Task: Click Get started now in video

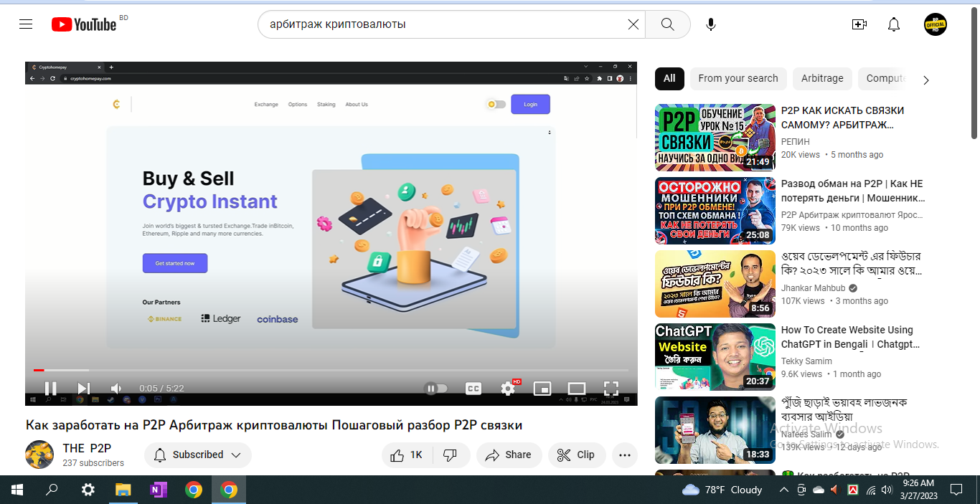Action: tap(175, 263)
